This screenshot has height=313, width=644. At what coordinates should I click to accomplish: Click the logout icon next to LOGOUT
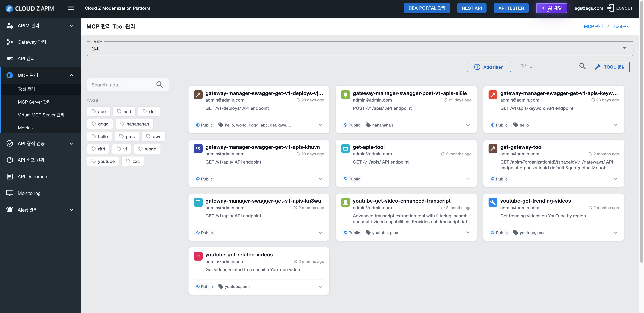[610, 8]
